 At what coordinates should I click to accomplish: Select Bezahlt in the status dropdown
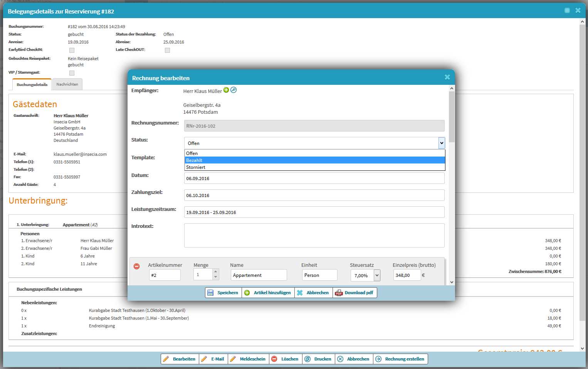pos(314,160)
